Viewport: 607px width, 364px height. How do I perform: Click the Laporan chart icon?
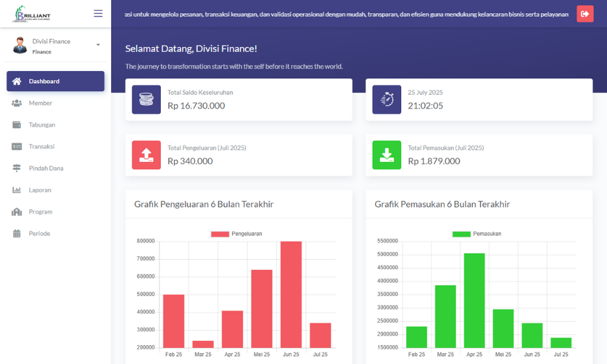(16, 190)
